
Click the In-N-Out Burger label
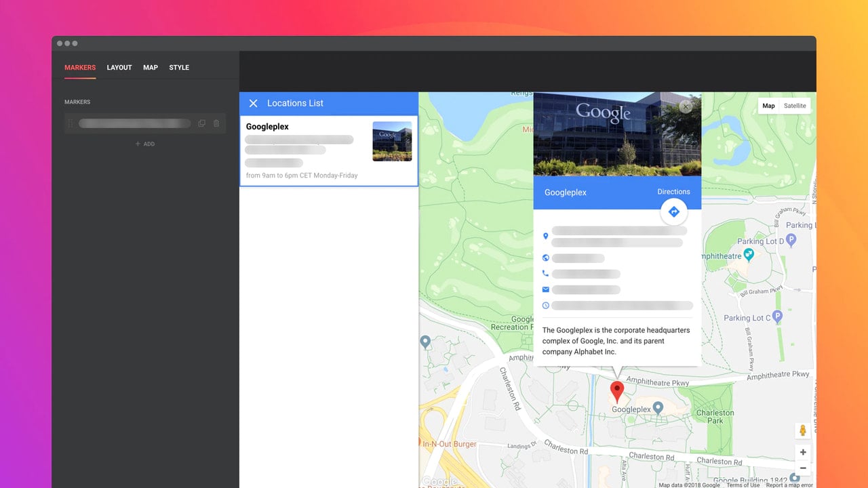pyautogui.click(x=450, y=445)
